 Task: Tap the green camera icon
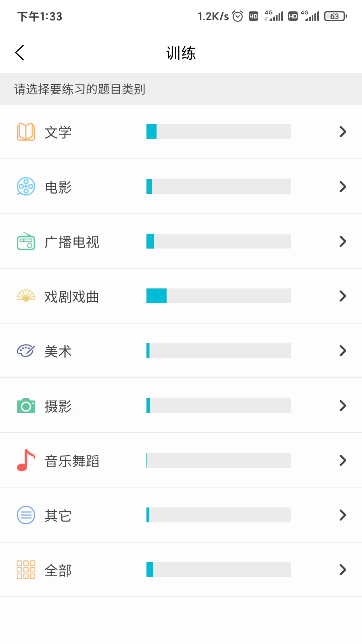tap(26, 406)
